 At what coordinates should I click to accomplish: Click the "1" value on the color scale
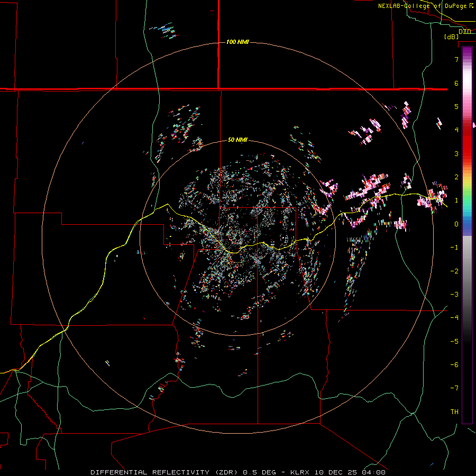click(x=456, y=200)
